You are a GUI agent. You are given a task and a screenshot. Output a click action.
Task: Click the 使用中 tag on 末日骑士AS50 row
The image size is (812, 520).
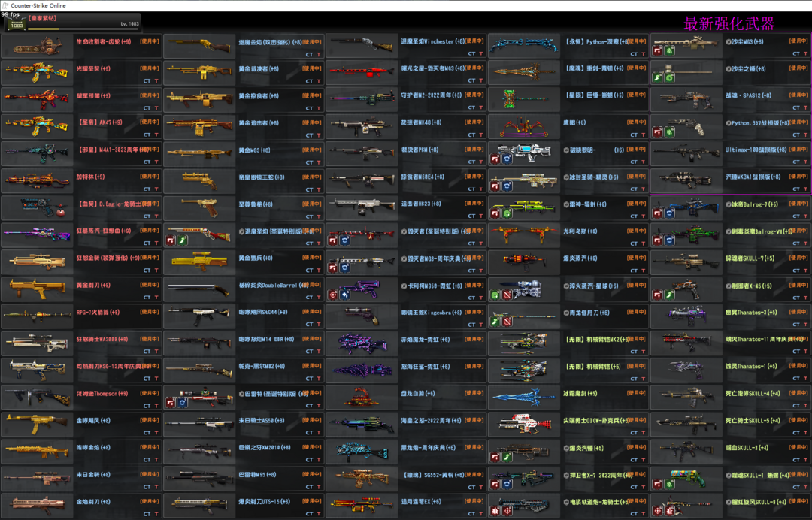312,420
